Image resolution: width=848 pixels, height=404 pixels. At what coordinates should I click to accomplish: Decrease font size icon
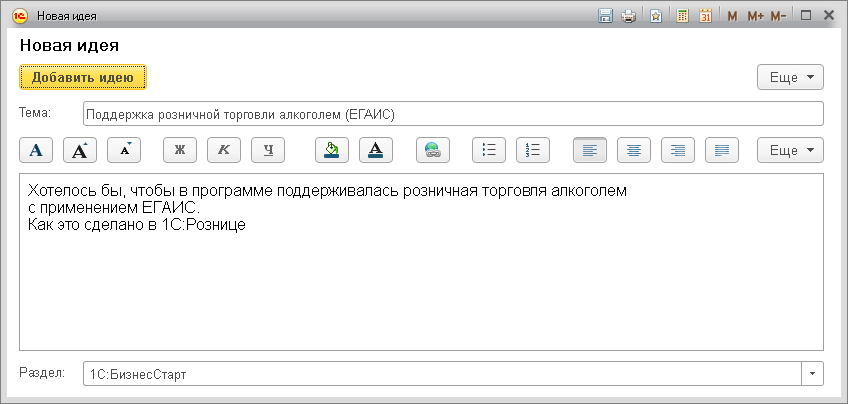click(124, 150)
